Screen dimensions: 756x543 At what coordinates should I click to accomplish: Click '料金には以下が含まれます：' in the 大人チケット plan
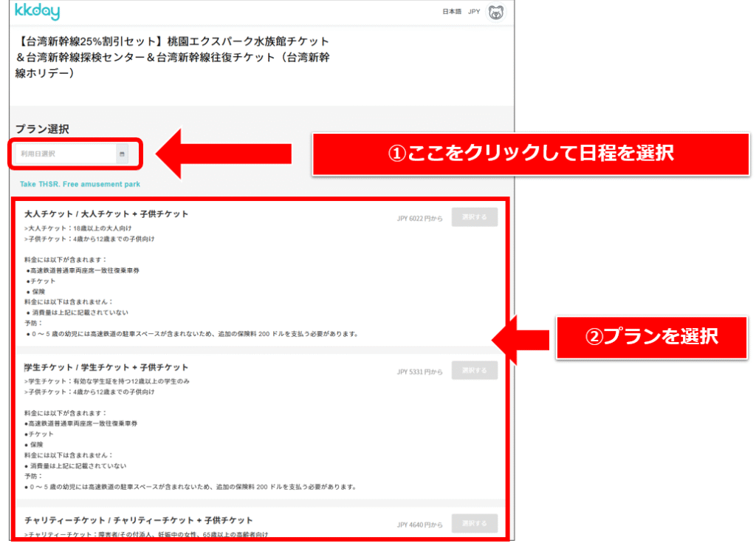[66, 259]
